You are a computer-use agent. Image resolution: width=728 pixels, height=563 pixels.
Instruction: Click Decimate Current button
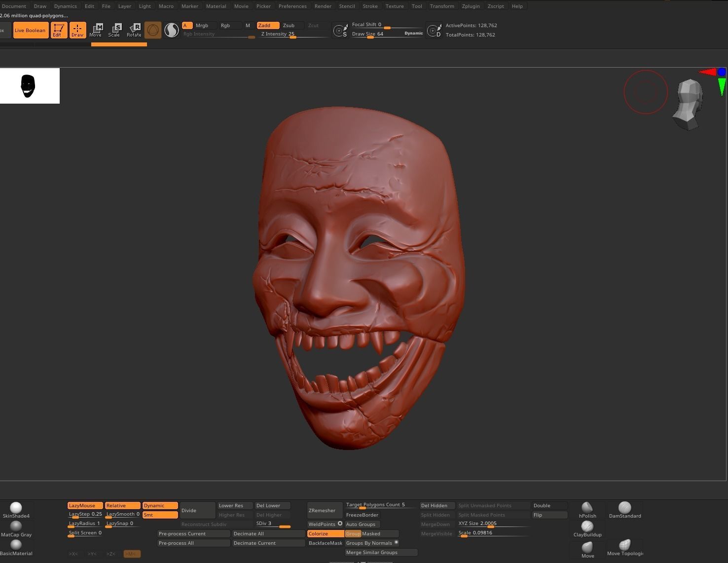click(269, 543)
